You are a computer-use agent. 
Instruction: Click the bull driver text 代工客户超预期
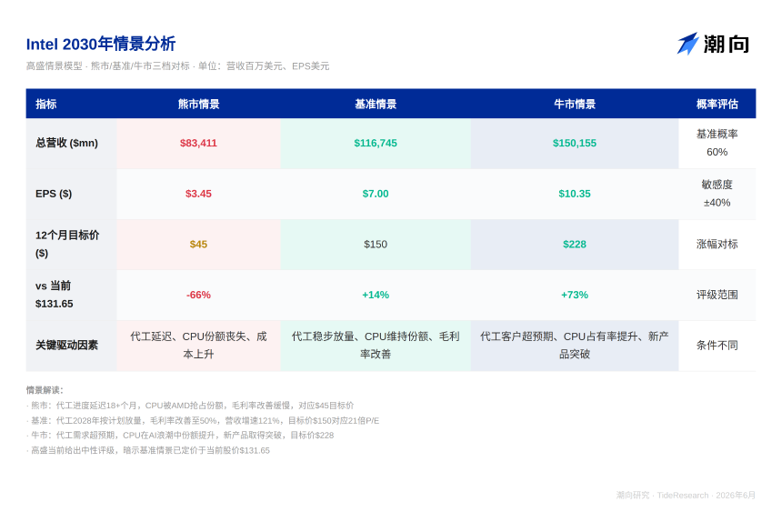click(575, 345)
